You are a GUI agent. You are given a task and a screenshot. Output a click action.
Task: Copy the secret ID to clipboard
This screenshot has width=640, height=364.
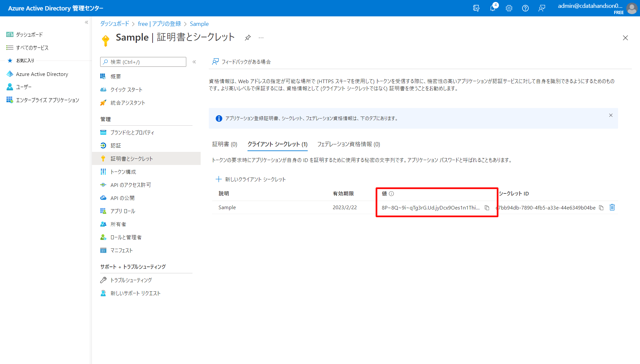pyautogui.click(x=601, y=208)
